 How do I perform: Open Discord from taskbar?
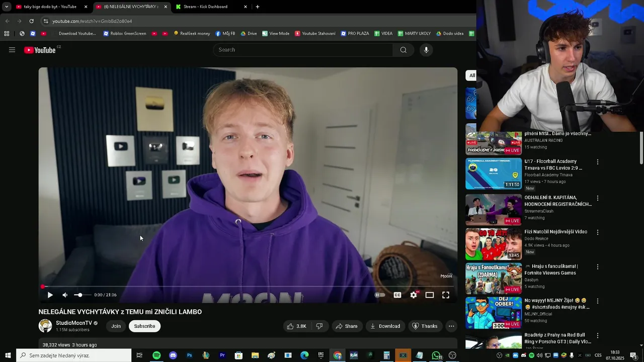(173, 355)
